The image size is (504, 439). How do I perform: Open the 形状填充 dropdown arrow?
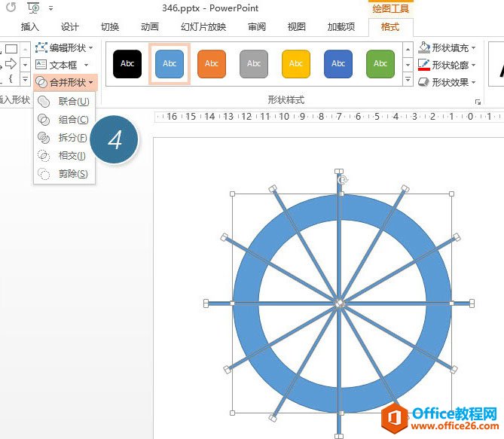tap(473, 48)
